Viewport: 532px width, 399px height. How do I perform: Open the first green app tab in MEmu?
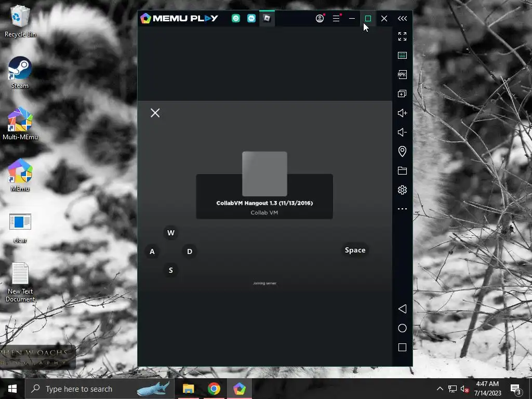click(x=236, y=18)
